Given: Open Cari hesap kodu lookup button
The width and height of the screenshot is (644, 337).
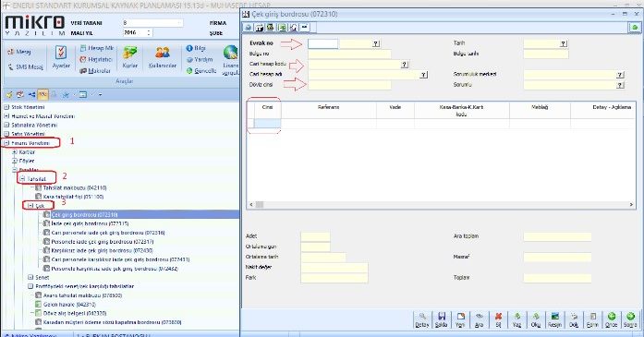Looking at the screenshot, I should coord(404,65).
